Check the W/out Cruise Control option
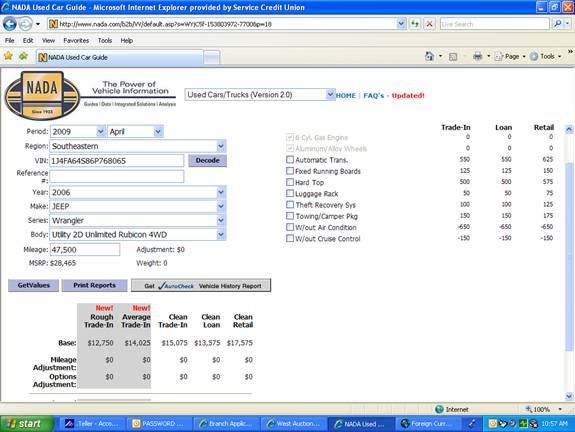Viewport: 575px width, 432px height. coord(290,238)
